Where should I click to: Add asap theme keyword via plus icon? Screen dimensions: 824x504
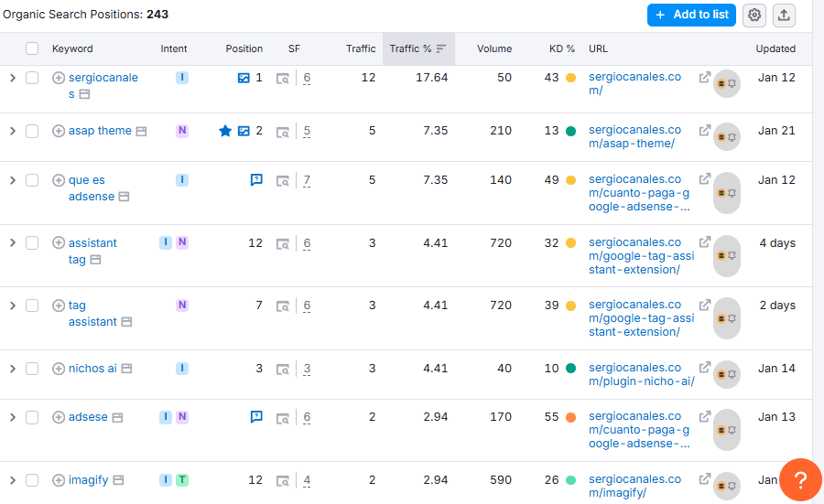[59, 131]
